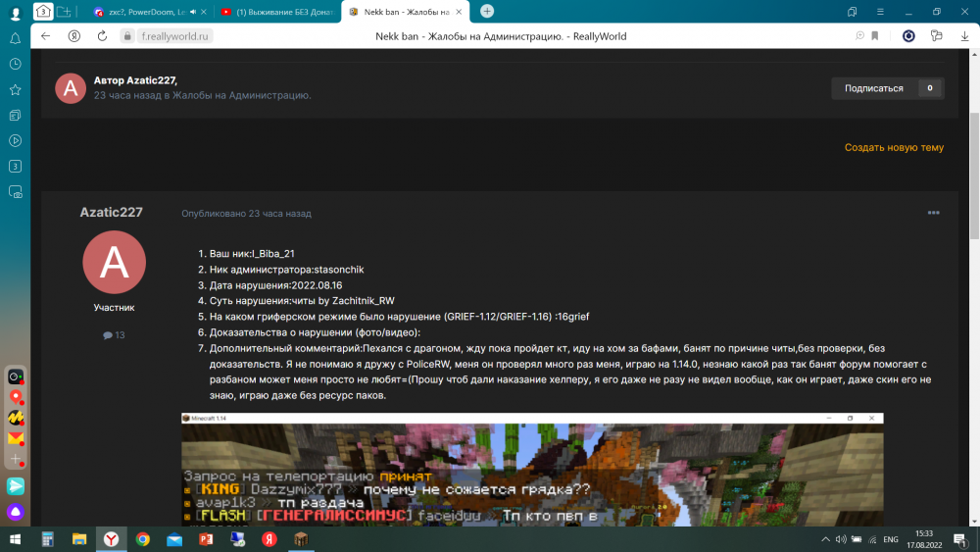Open favorites star in sidebar
The image size is (980, 552).
[15, 89]
